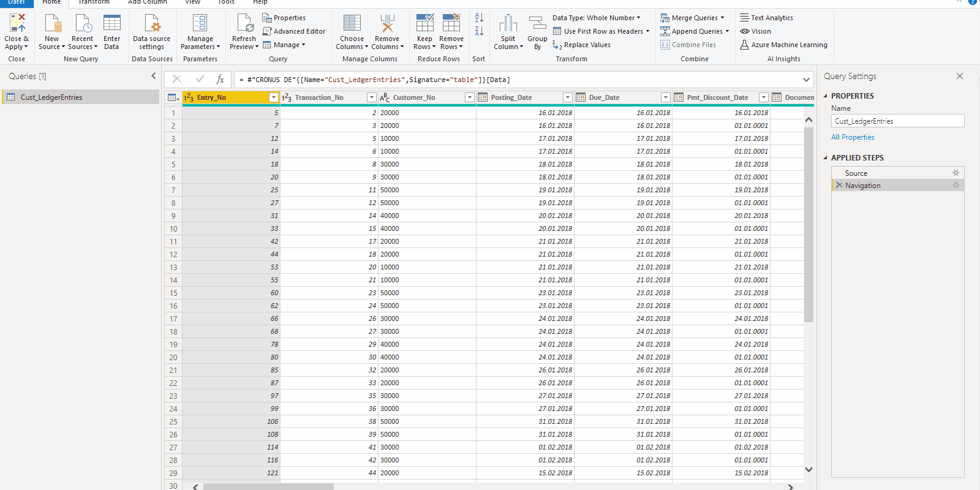The height and width of the screenshot is (490, 980).
Task: Click vertical scrollbar down arrow
Action: click(x=809, y=469)
